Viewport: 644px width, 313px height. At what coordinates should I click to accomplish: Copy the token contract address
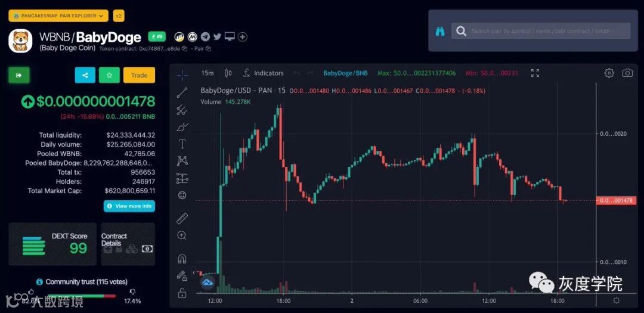point(184,48)
